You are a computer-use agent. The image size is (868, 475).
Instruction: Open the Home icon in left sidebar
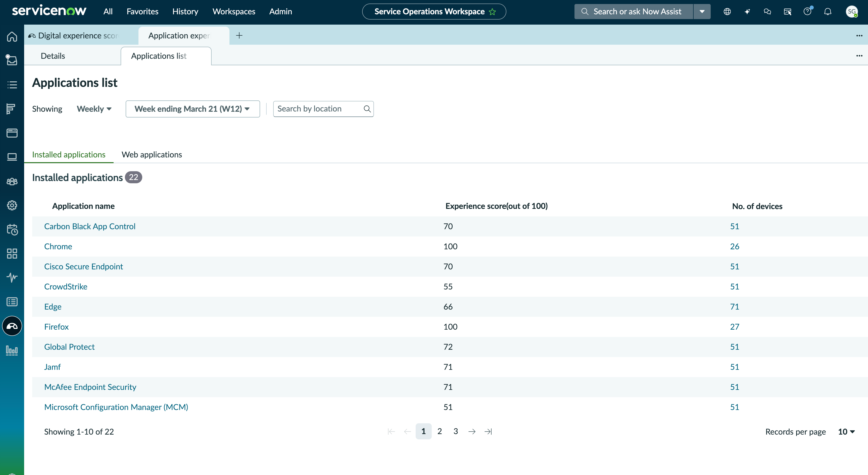12,36
